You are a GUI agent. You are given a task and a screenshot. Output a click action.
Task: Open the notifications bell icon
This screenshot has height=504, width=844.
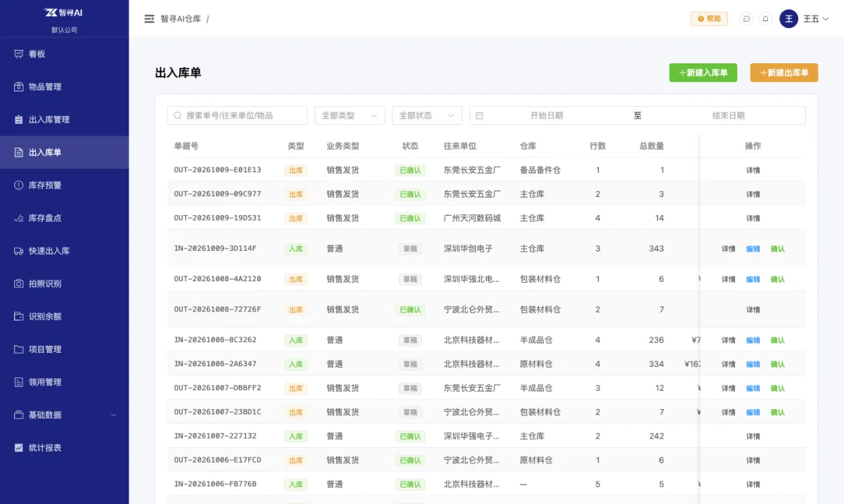765,19
